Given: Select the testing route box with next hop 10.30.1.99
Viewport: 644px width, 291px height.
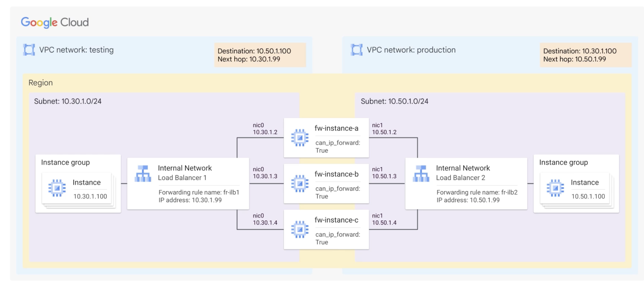Looking at the screenshot, I should pos(260,55).
